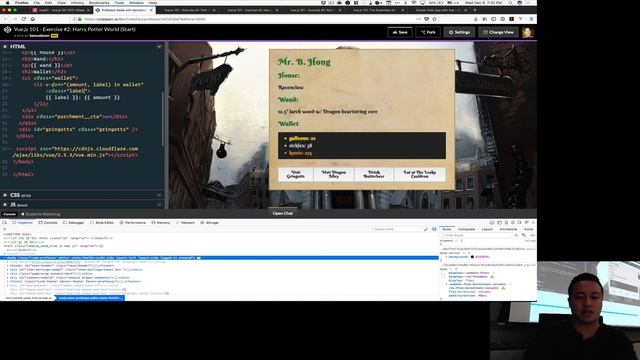Expand the JS editor dropdown chevron

(x=159, y=204)
